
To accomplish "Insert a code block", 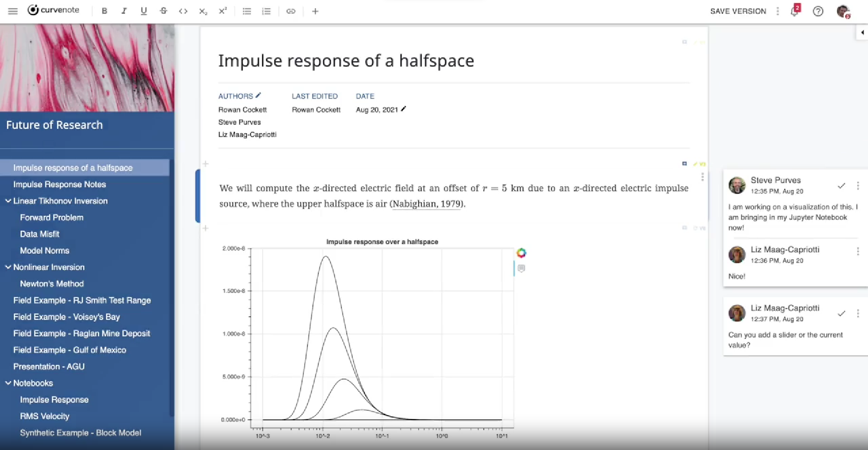I will click(184, 11).
